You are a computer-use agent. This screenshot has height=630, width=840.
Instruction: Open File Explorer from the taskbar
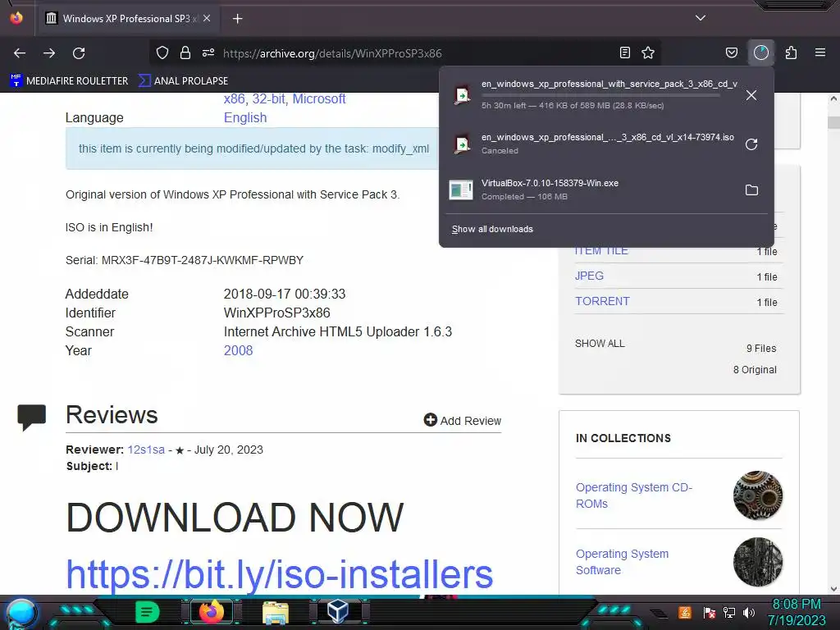[276, 612]
